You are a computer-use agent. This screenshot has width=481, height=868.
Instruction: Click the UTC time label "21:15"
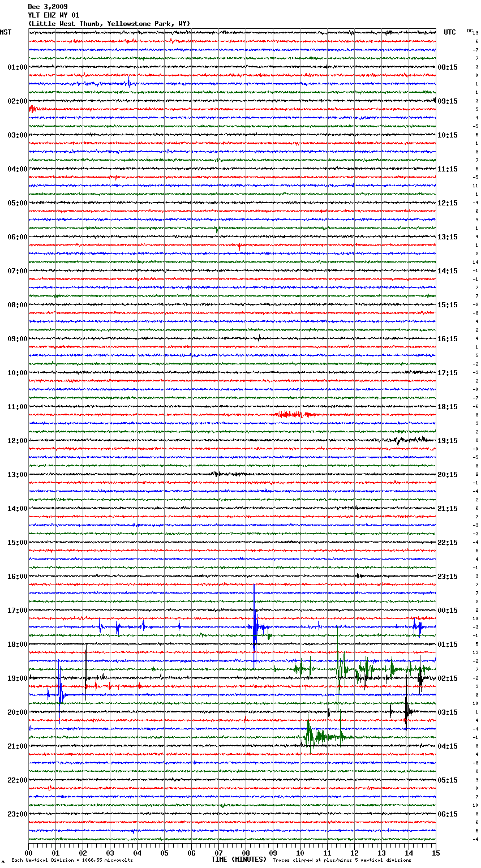coord(448,509)
